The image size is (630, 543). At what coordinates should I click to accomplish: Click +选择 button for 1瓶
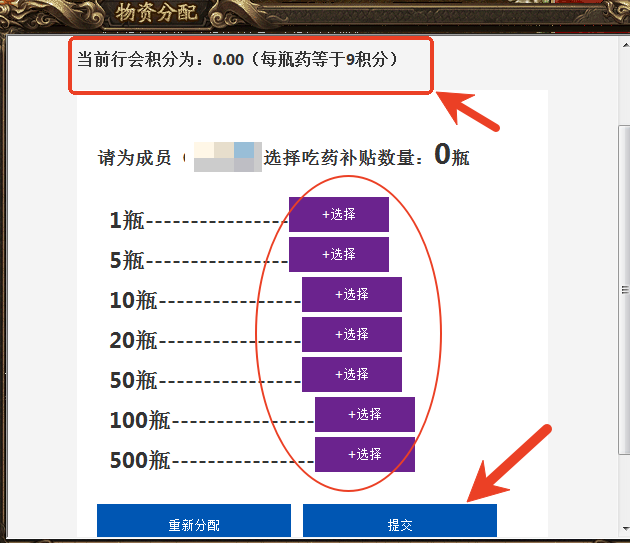coord(338,214)
